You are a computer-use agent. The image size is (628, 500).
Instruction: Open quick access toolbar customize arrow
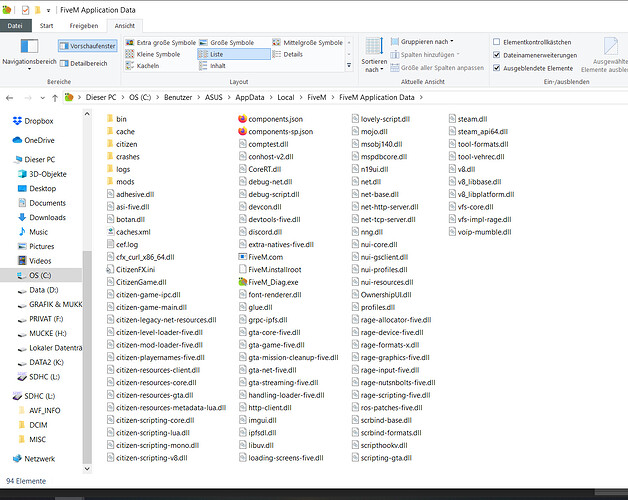(x=48, y=10)
